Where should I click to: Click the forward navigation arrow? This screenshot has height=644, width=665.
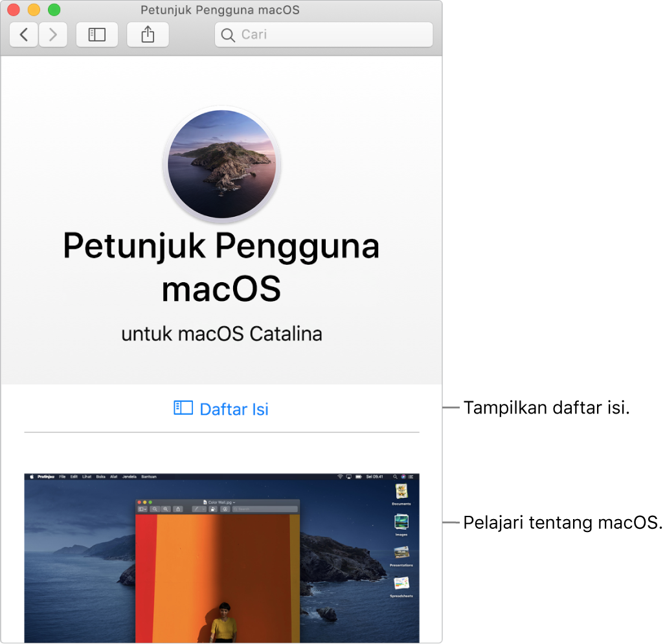tap(53, 34)
